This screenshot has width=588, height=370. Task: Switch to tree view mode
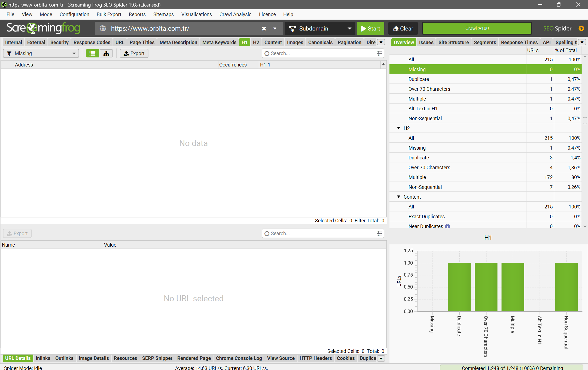pyautogui.click(x=106, y=53)
